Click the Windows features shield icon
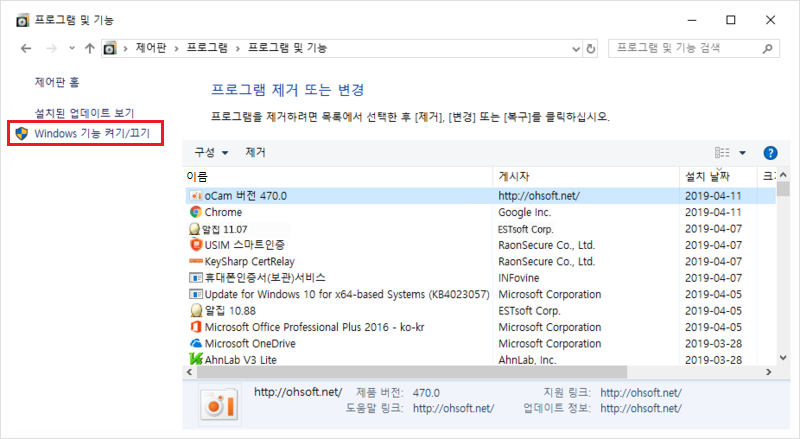 [x=21, y=134]
